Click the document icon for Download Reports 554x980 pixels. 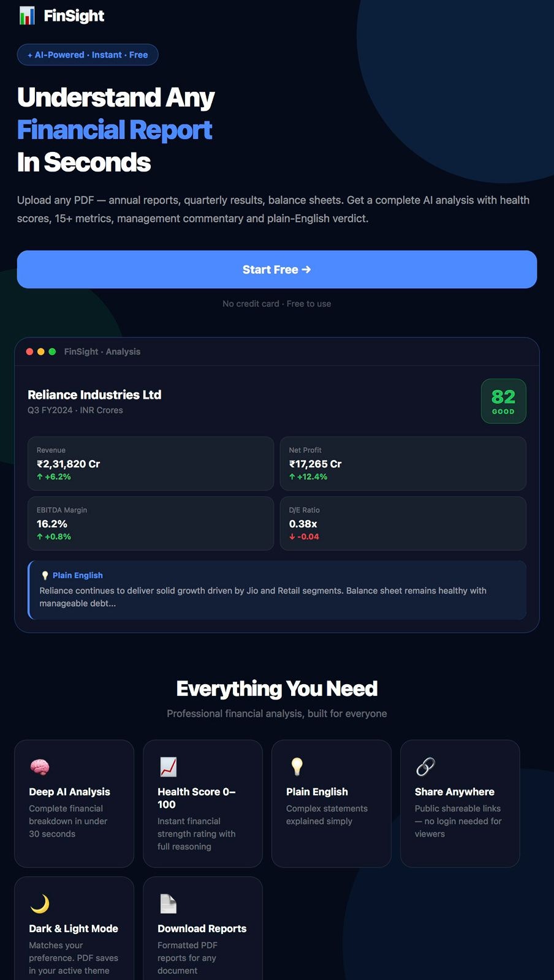click(168, 903)
